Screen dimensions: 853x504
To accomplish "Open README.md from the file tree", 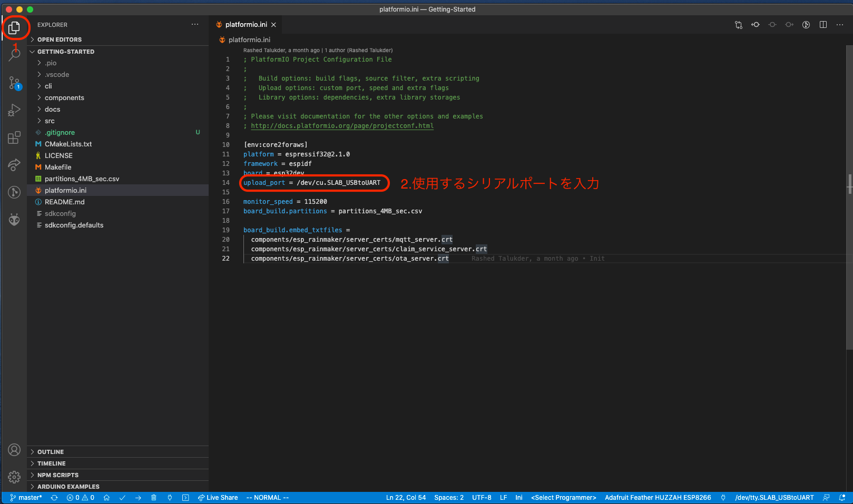I will 64,202.
